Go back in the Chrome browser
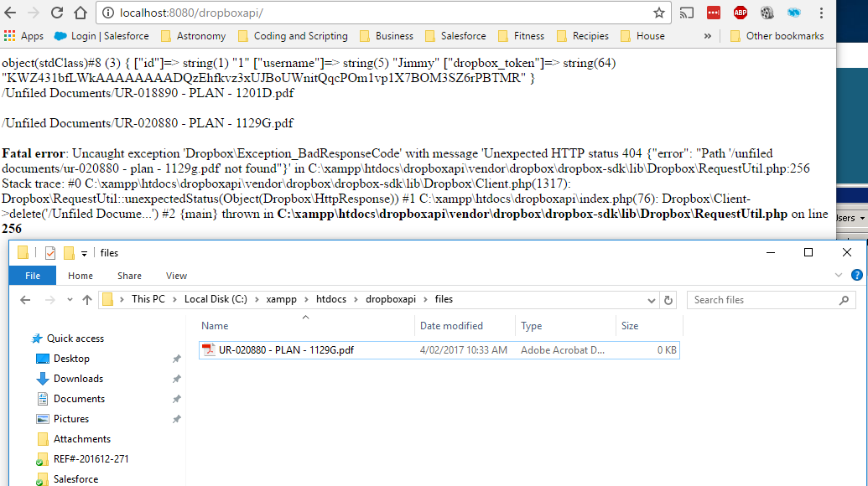Viewport: 868px width, 486px height. pyautogui.click(x=10, y=13)
